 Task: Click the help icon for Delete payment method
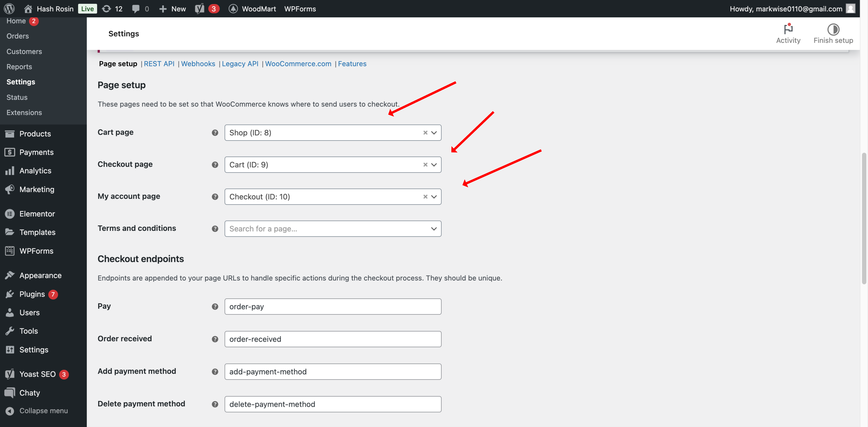215,404
